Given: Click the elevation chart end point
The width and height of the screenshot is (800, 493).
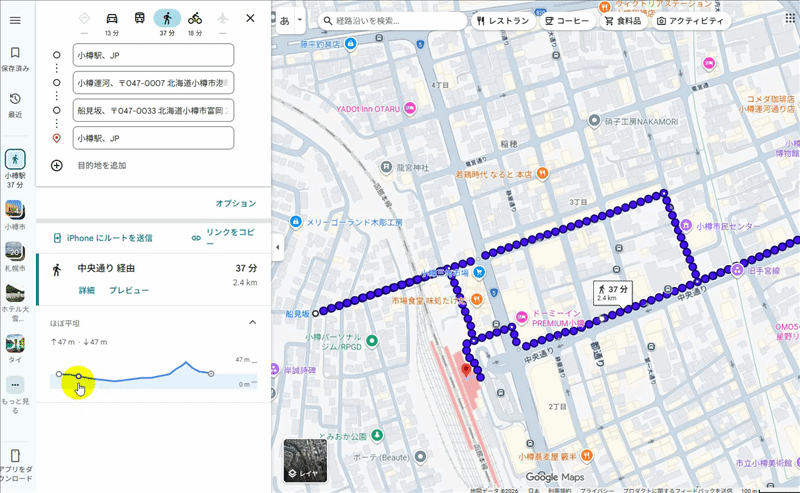Looking at the screenshot, I should coord(211,374).
